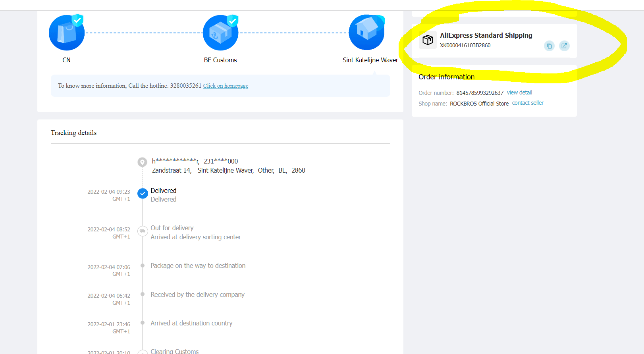The image size is (644, 354).
Task: Copy the tracking number with the copy icon
Action: 549,46
